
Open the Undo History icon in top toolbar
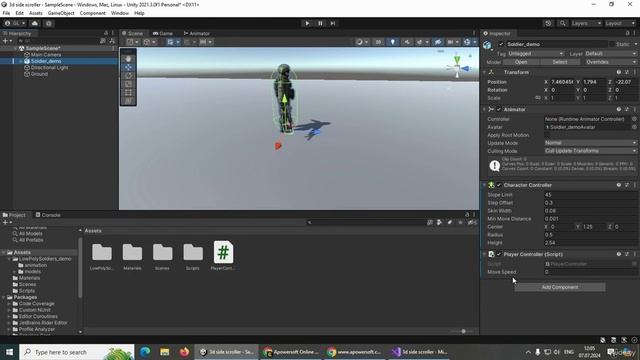pos(548,23)
